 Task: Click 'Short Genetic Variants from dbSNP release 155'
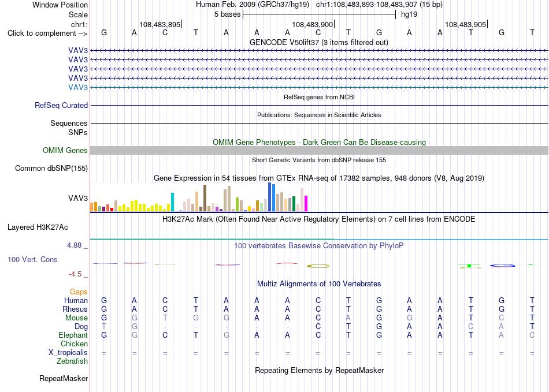(x=319, y=160)
